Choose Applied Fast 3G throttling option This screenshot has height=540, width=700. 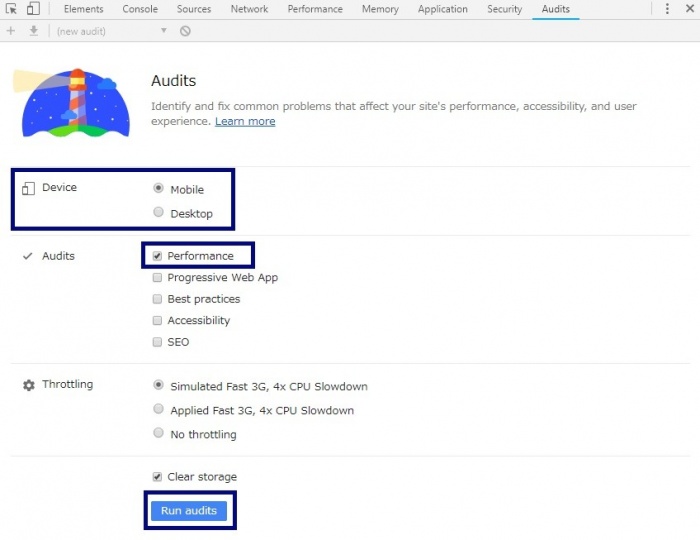coord(158,409)
